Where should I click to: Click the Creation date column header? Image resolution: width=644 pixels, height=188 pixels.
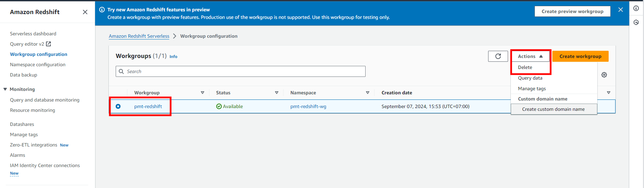(x=397, y=93)
